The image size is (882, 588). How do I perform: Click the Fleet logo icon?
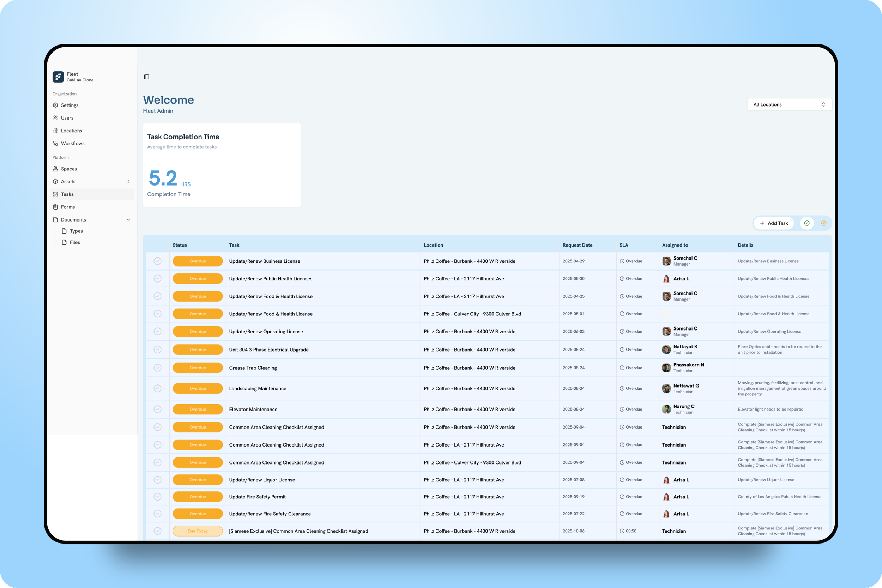58,77
